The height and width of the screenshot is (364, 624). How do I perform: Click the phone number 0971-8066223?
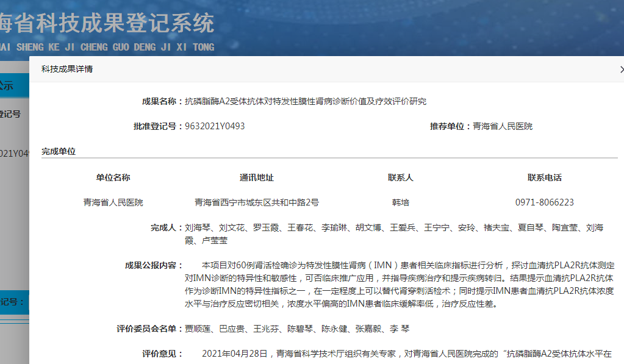click(x=545, y=202)
